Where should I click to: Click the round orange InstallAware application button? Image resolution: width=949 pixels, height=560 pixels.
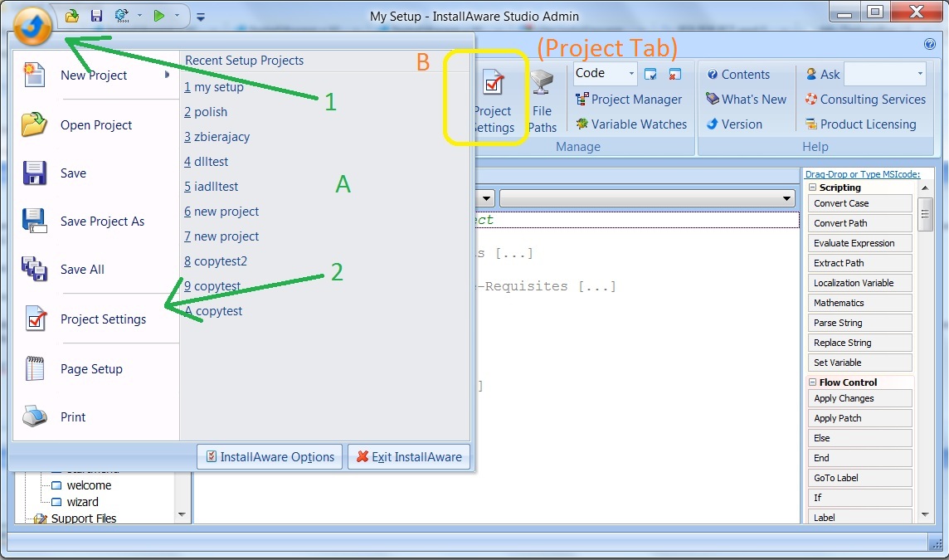(32, 26)
